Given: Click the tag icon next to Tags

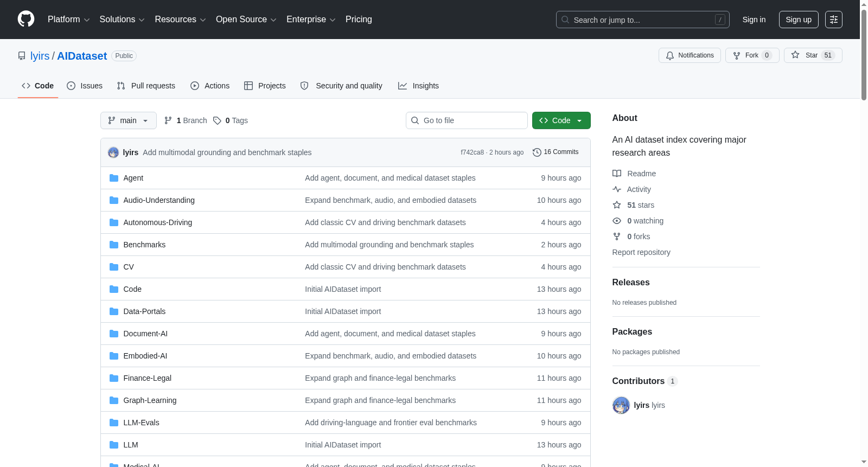Looking at the screenshot, I should point(217,120).
